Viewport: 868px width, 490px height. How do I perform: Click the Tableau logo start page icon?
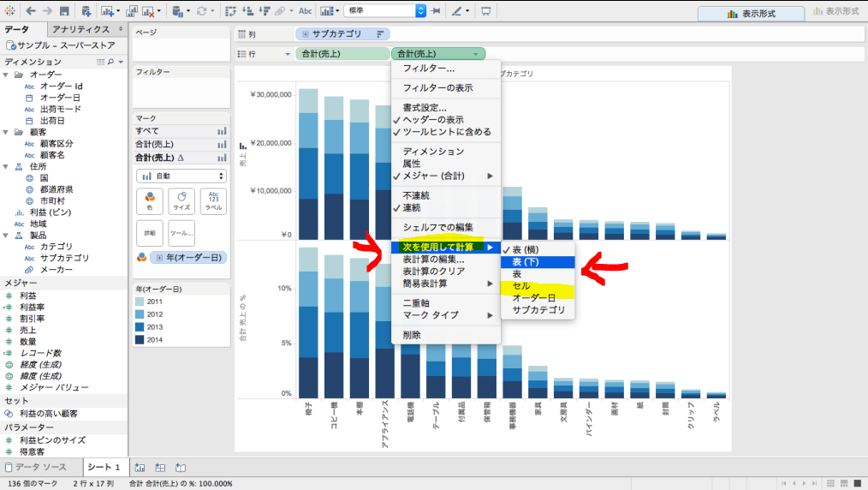9,10
